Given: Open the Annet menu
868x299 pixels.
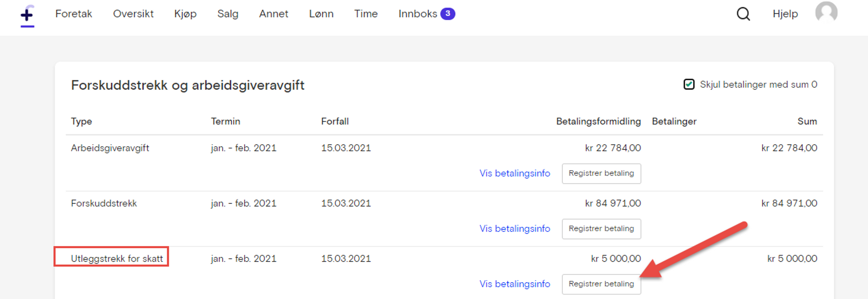Looking at the screenshot, I should pos(274,14).
